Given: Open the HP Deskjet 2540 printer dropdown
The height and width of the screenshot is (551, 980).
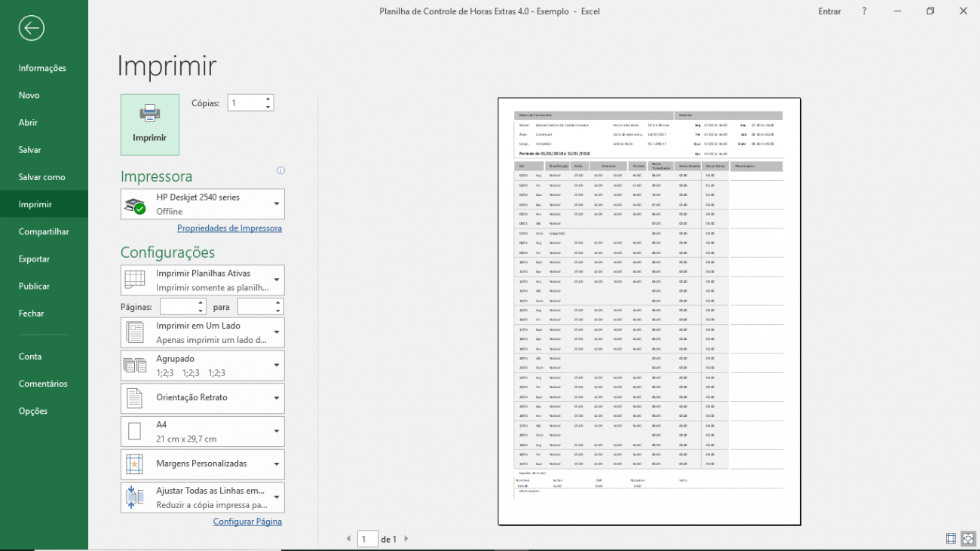Looking at the screenshot, I should tap(203, 204).
